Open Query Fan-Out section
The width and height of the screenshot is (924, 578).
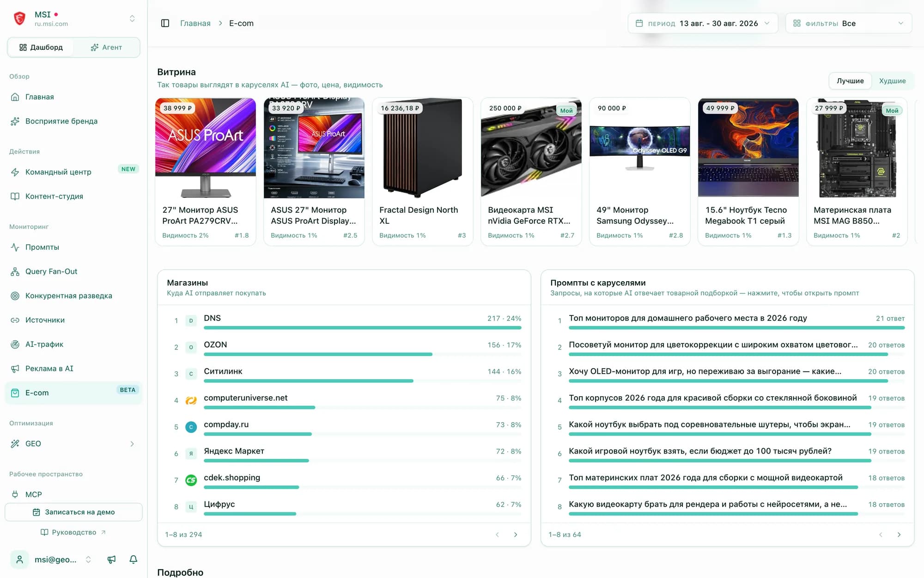click(x=74, y=271)
